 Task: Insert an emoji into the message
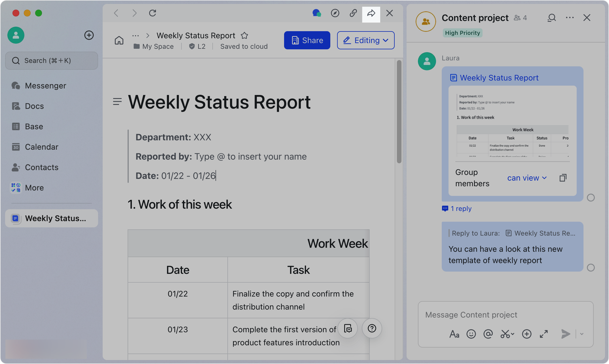471,334
